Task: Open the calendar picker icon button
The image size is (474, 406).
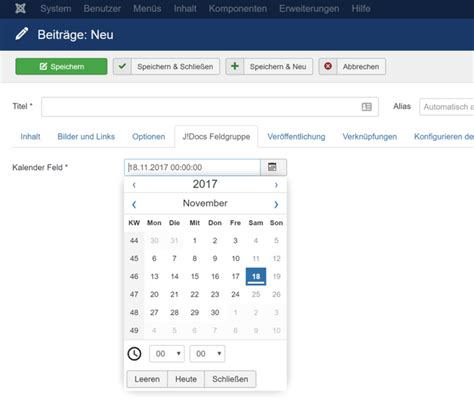Action: tap(273, 167)
